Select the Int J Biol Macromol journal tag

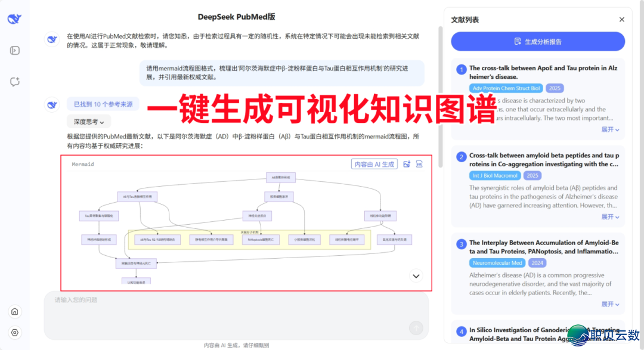coord(495,175)
